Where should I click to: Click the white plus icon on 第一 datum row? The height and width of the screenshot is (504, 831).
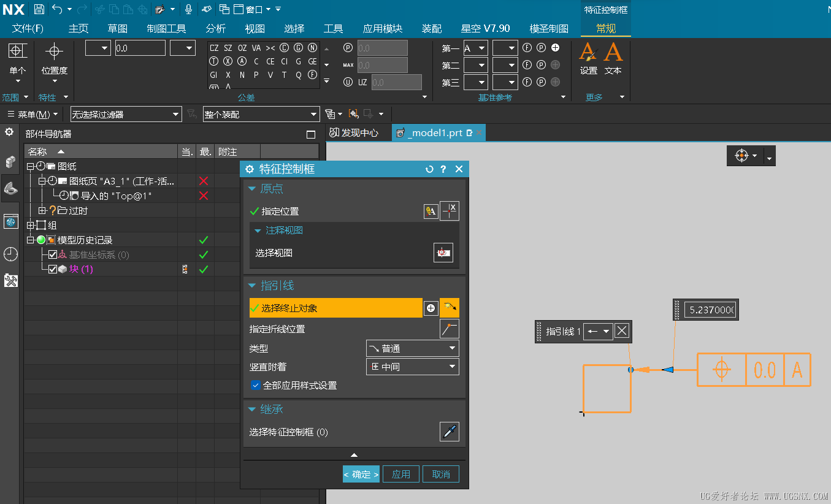556,48
